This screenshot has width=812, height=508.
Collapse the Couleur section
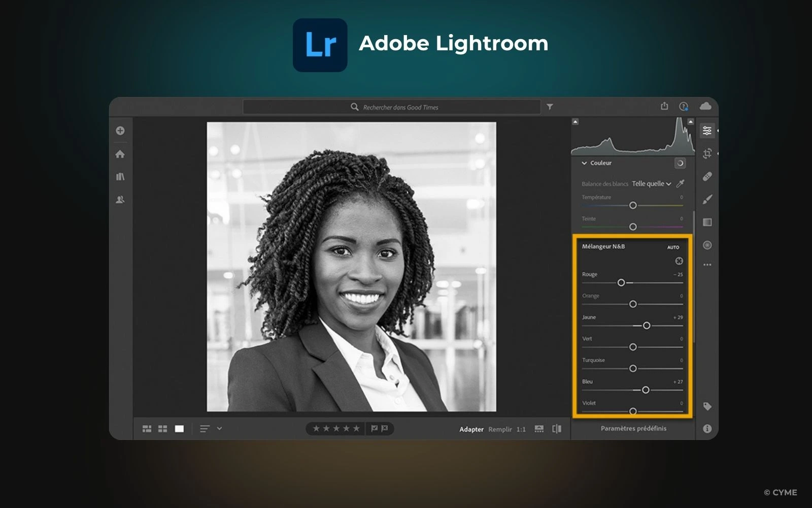click(584, 163)
